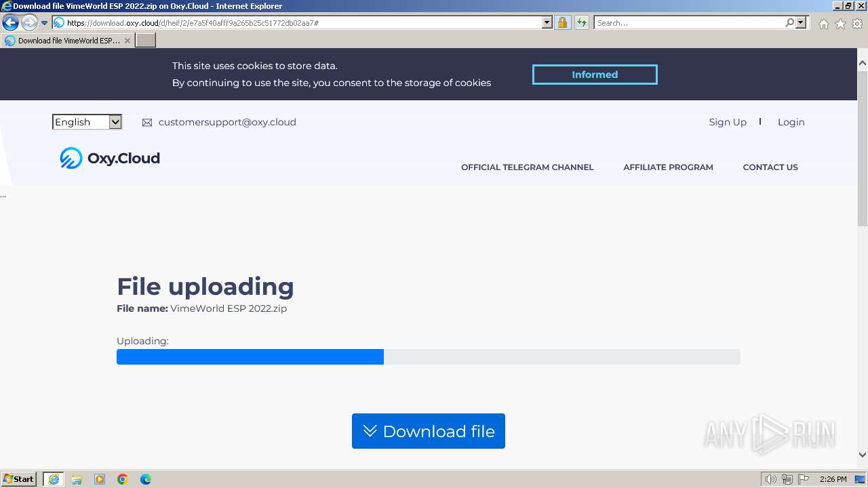Screen dimensions: 868x488
Task: Go to the browser Home icon
Action: click(823, 24)
